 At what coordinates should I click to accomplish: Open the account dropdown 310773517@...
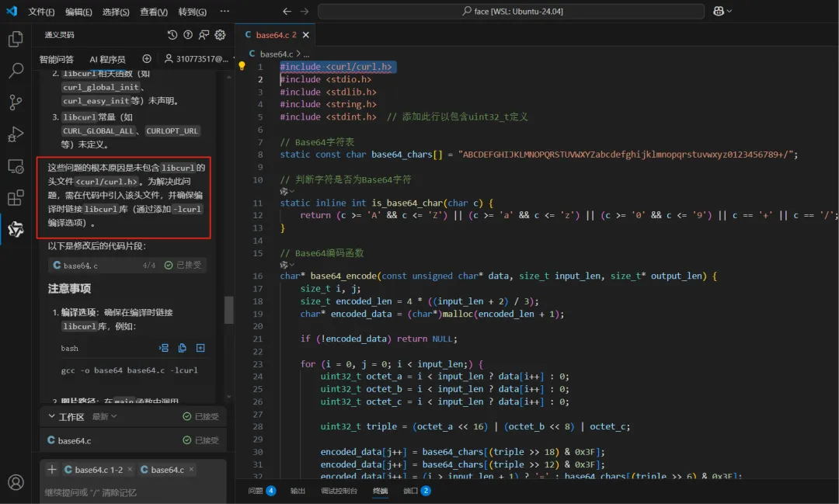[199, 59]
